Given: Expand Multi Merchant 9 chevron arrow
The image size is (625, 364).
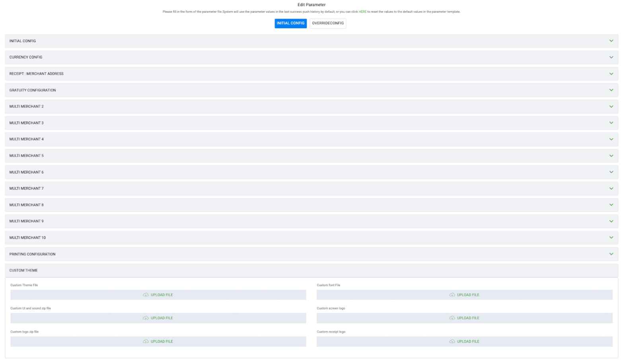Looking at the screenshot, I should pos(611,221).
